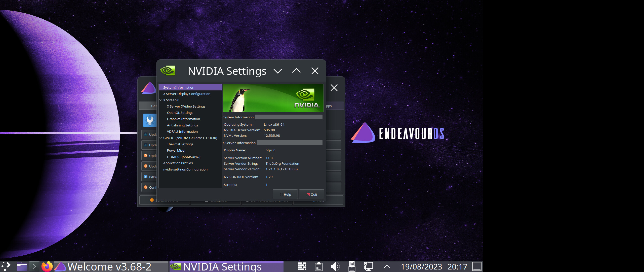Close the NVIDIA Settings window
644x272 pixels.
[315, 71]
